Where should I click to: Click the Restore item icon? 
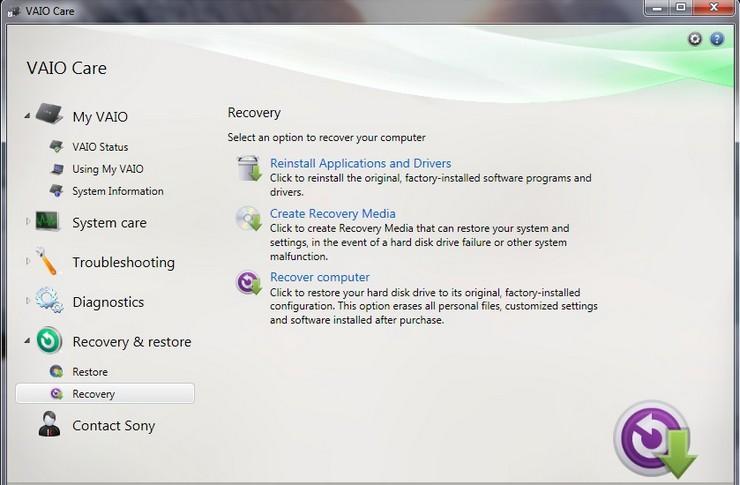click(56, 371)
